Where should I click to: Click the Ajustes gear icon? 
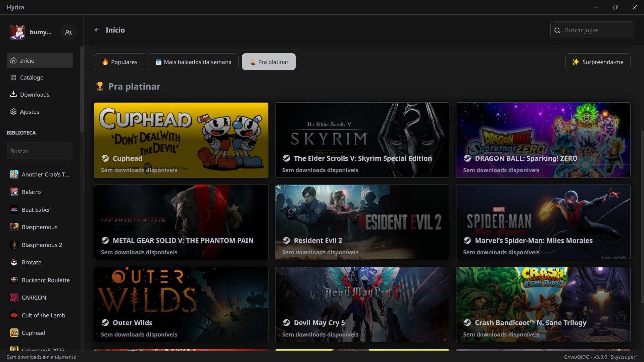click(x=13, y=112)
